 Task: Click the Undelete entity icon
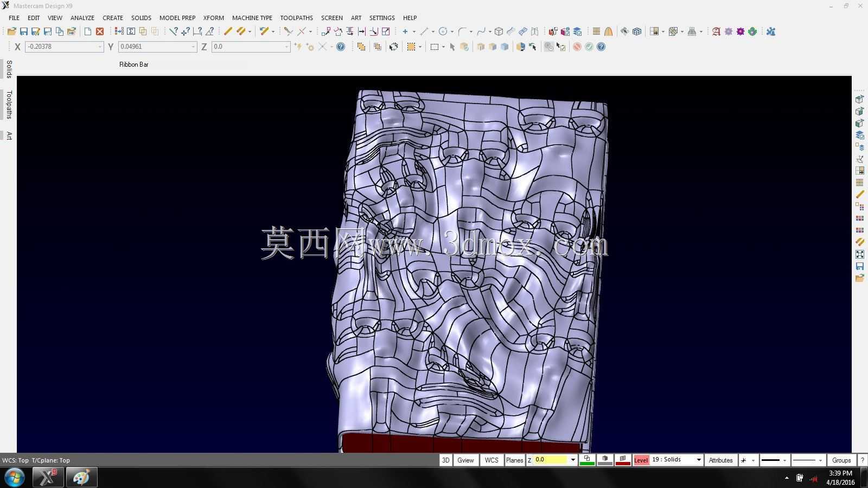264,31
